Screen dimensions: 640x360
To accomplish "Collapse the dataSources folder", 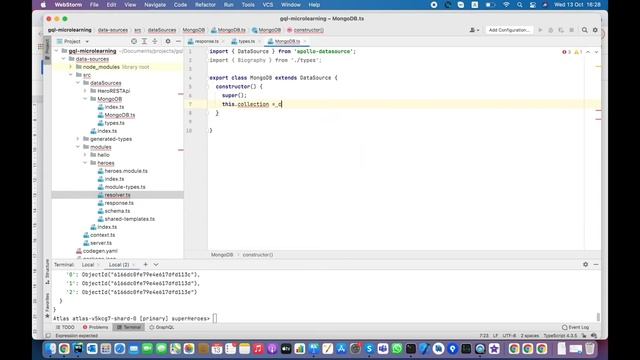I will tap(78, 83).
